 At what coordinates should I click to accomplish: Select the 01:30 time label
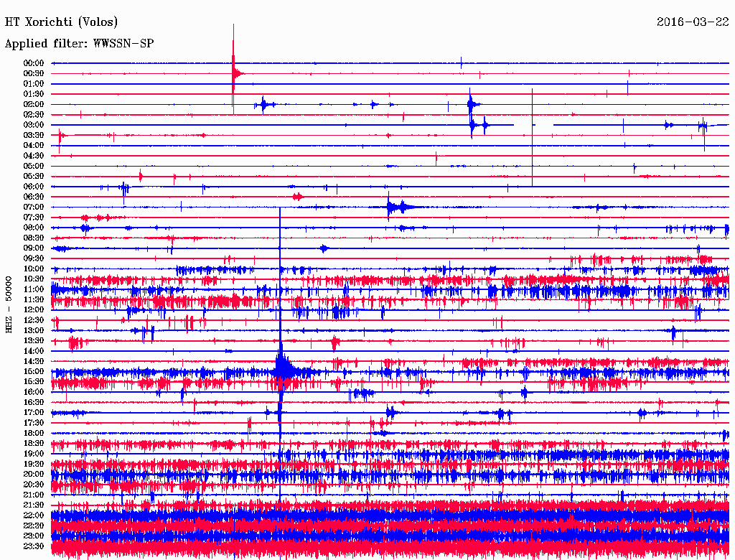point(34,94)
